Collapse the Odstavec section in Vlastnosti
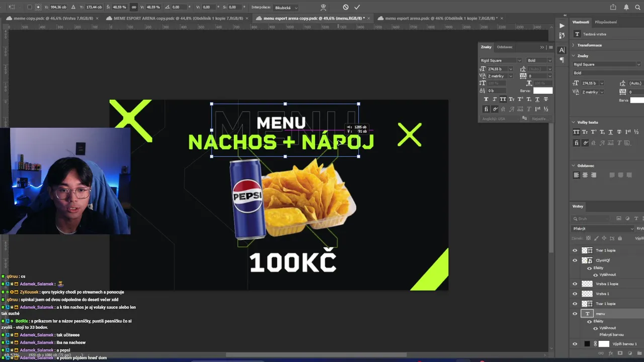The width and height of the screenshot is (644, 362). [x=574, y=165]
